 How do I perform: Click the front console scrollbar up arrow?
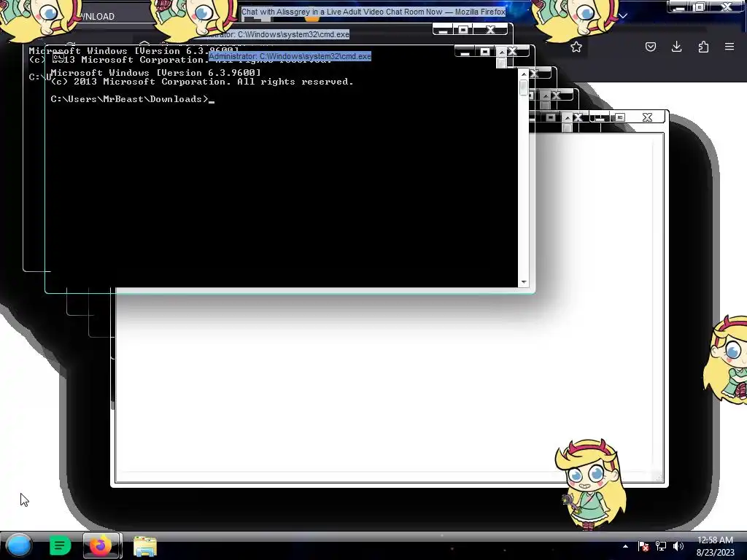(x=524, y=74)
